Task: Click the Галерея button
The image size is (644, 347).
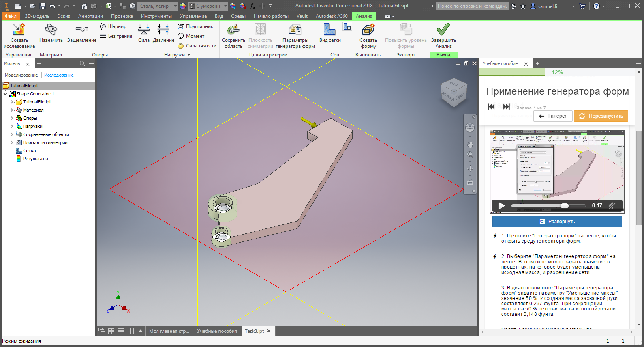Action: [x=553, y=116]
